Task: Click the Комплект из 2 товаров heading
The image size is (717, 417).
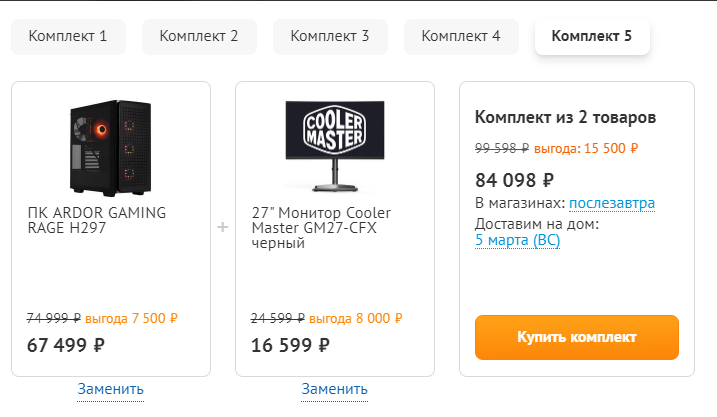Action: pyautogui.click(x=566, y=117)
